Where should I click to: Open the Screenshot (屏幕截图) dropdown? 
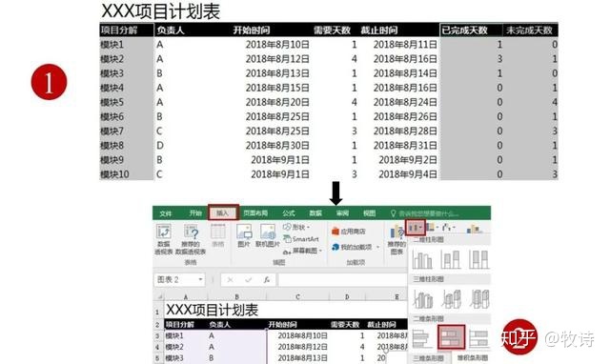303,252
